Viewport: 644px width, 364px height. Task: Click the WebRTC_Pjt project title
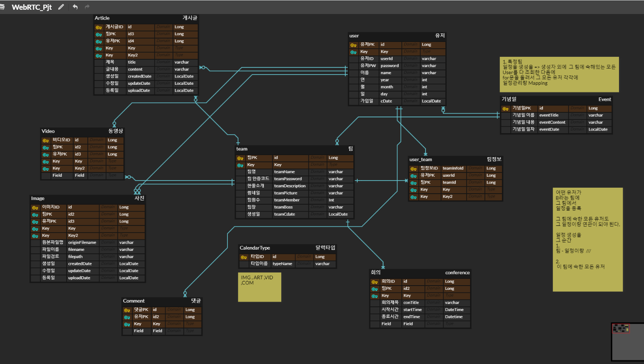[32, 7]
